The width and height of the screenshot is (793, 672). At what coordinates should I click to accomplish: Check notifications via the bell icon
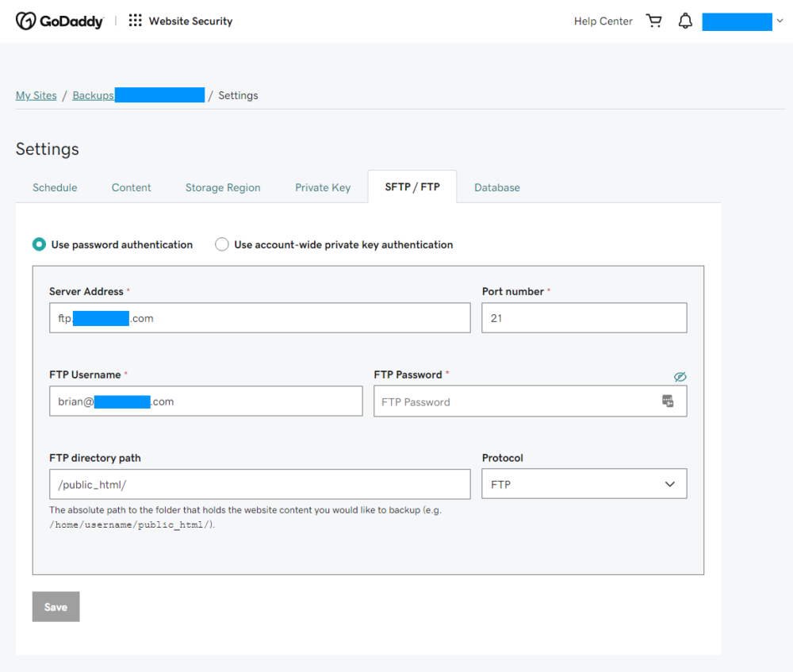tap(685, 21)
